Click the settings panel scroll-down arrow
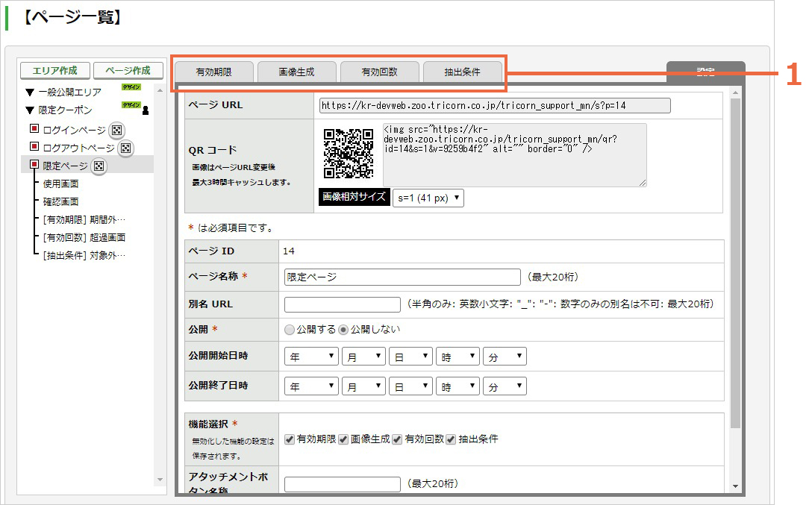This screenshot has width=812, height=505. point(735,486)
